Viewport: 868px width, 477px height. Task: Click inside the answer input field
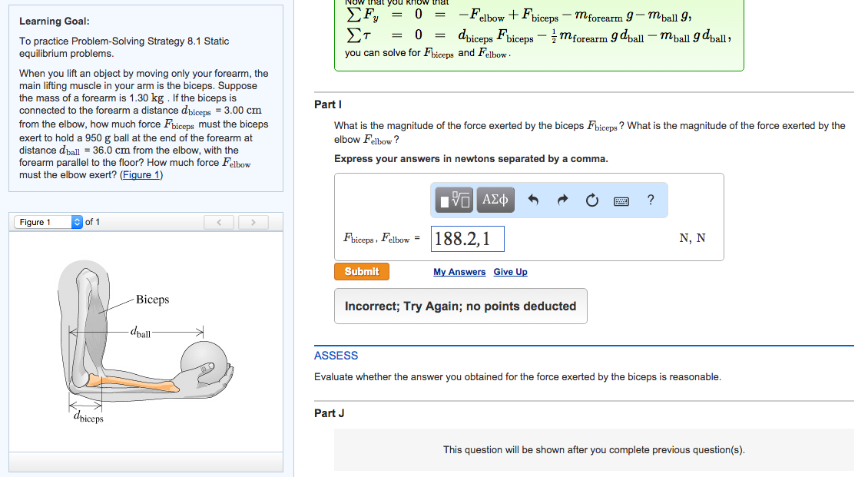tap(469, 238)
